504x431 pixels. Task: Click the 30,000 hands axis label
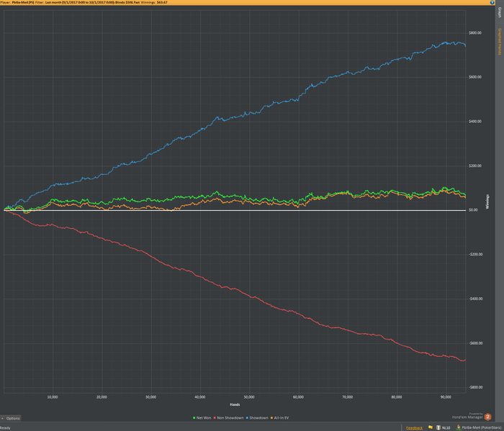151,397
